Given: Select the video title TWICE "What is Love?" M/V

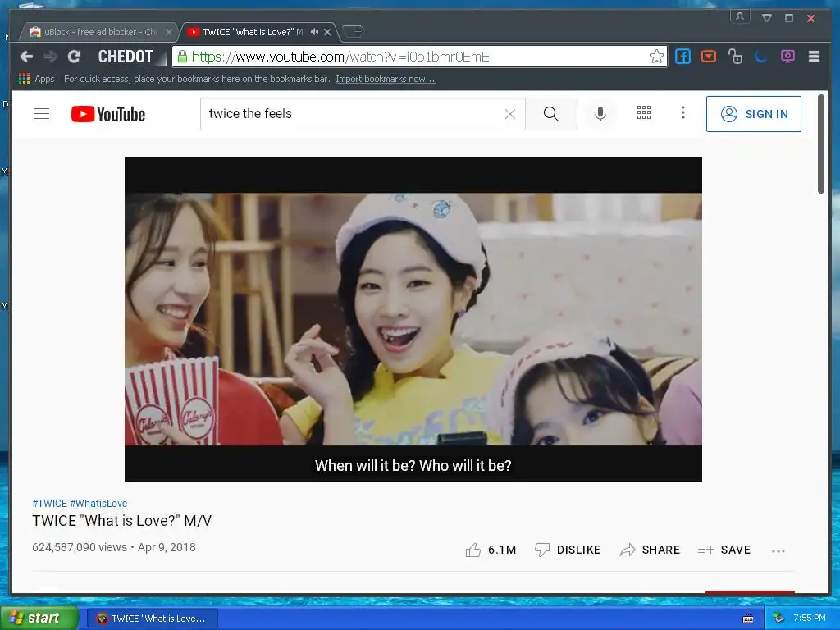Looking at the screenshot, I should tap(121, 521).
